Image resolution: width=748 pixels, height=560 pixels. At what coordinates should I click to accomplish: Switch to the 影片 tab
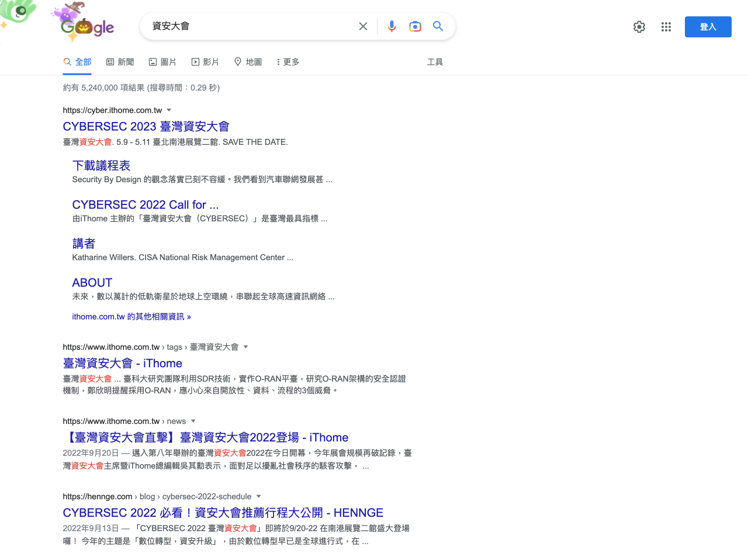205,62
